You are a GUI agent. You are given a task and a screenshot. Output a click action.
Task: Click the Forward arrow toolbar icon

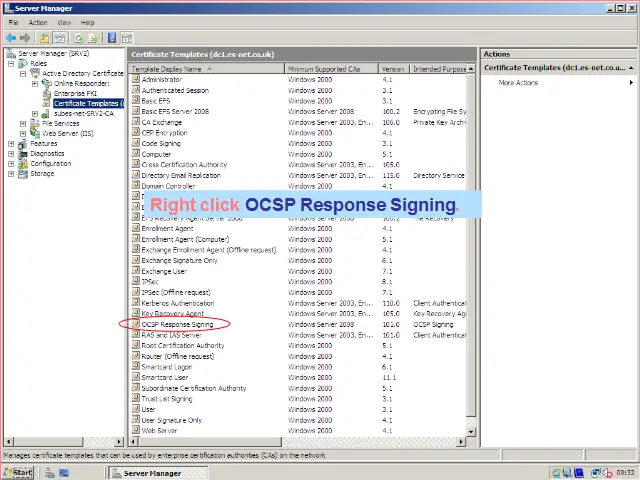tap(25, 38)
